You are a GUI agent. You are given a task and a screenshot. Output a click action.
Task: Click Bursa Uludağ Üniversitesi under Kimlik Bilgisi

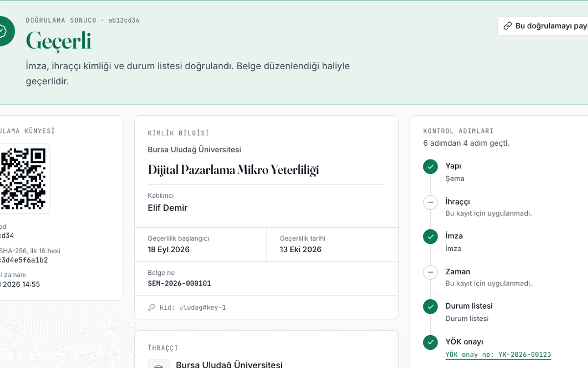point(195,150)
